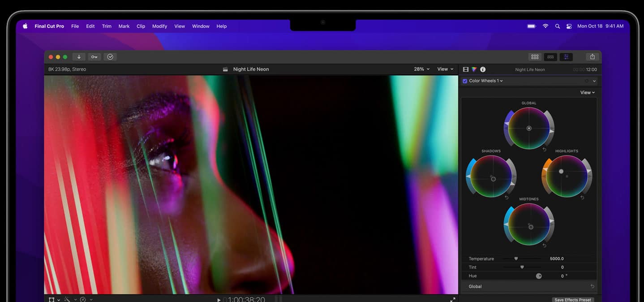This screenshot has width=644, height=302.
Task: Click the Night Life Neon viewer title
Action: (251, 69)
